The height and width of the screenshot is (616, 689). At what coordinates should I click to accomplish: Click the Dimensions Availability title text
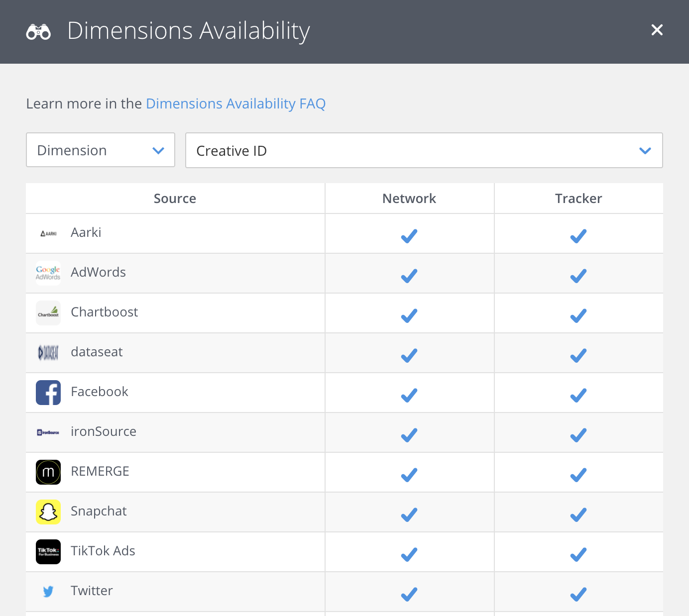point(189,31)
